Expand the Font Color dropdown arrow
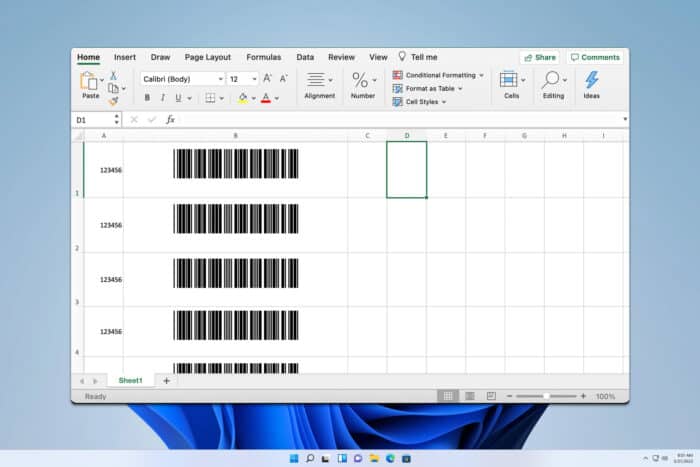The image size is (700, 467). (x=277, y=98)
